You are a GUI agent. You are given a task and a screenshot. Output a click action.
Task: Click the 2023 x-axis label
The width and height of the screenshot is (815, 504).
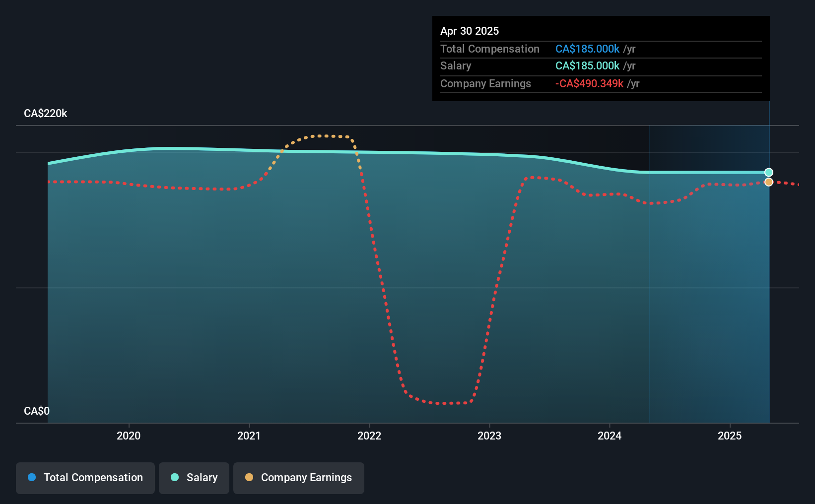click(489, 436)
